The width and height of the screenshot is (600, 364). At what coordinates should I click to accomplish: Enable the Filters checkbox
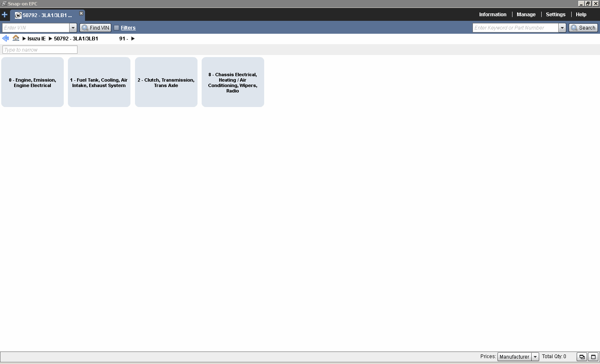117,28
